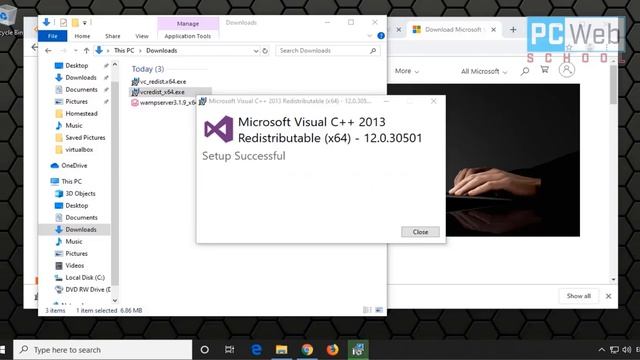Refresh the Downloads folder
This screenshot has height=360, width=640.
[x=265, y=51]
